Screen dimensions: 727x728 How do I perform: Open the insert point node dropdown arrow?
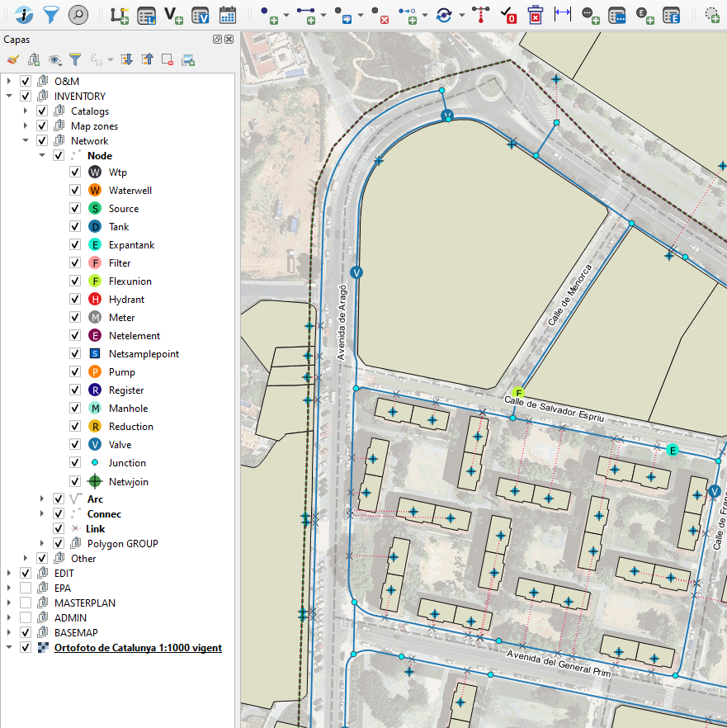pos(286,16)
